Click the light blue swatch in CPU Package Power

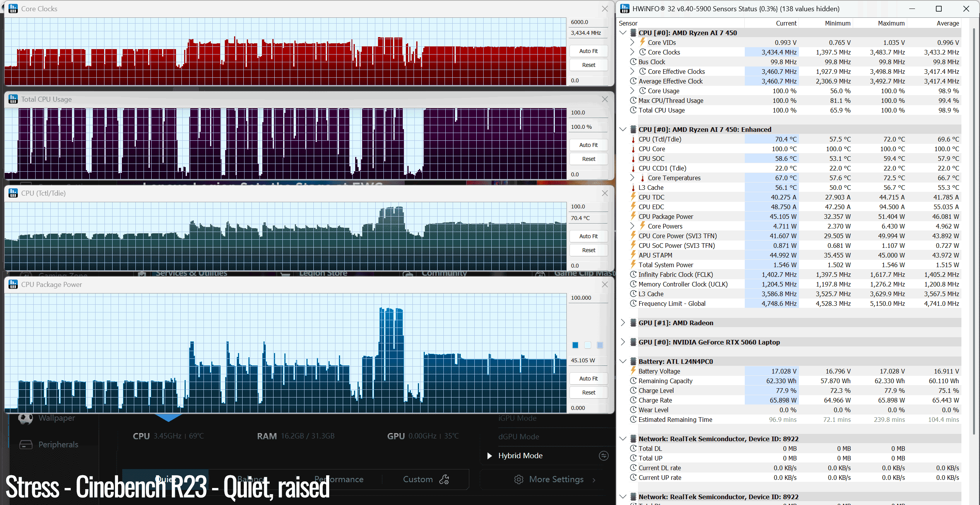click(600, 345)
